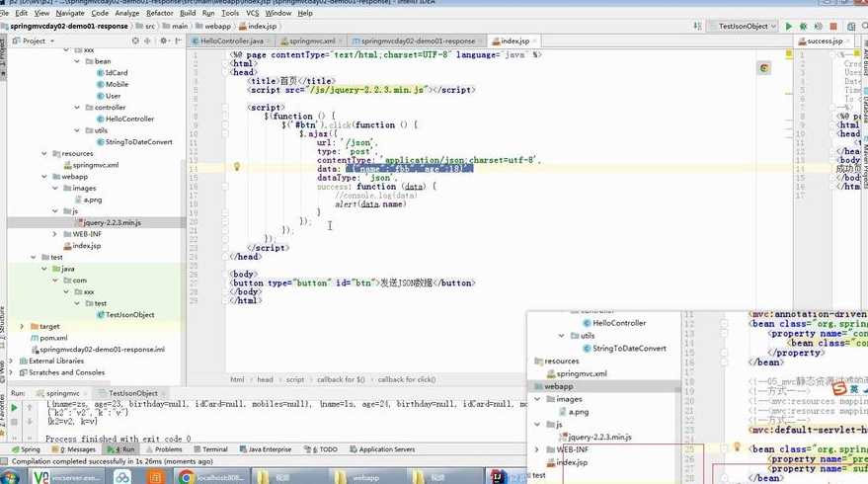
Task: Open the Spring tool window
Action: [x=26, y=449]
